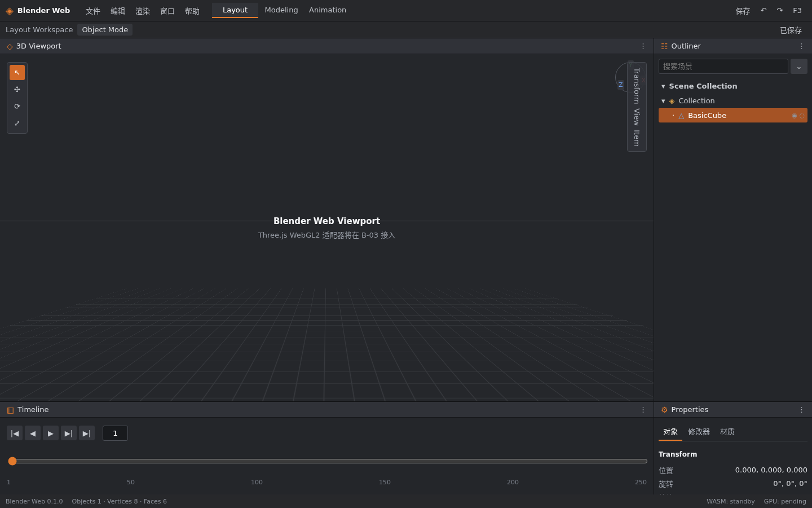Click the 3D Viewport diamond panel icon
812x508 pixels.
tap(10, 46)
